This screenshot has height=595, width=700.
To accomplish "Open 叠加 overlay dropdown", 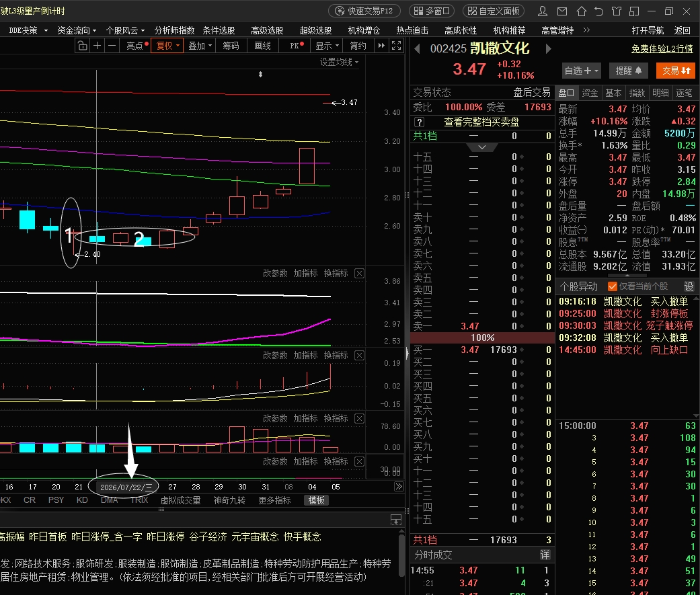I will (x=200, y=46).
